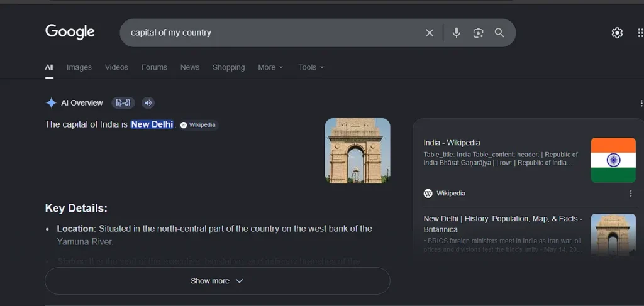Viewport: 644px width, 306px height.
Task: Expand the More search filter dropdown
Action: 270,67
